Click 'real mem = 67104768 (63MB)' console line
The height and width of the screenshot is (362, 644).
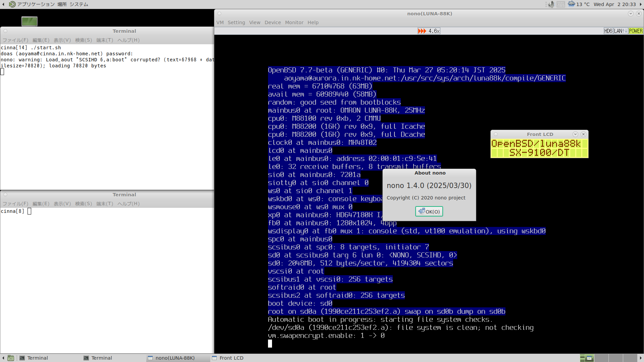(x=320, y=86)
